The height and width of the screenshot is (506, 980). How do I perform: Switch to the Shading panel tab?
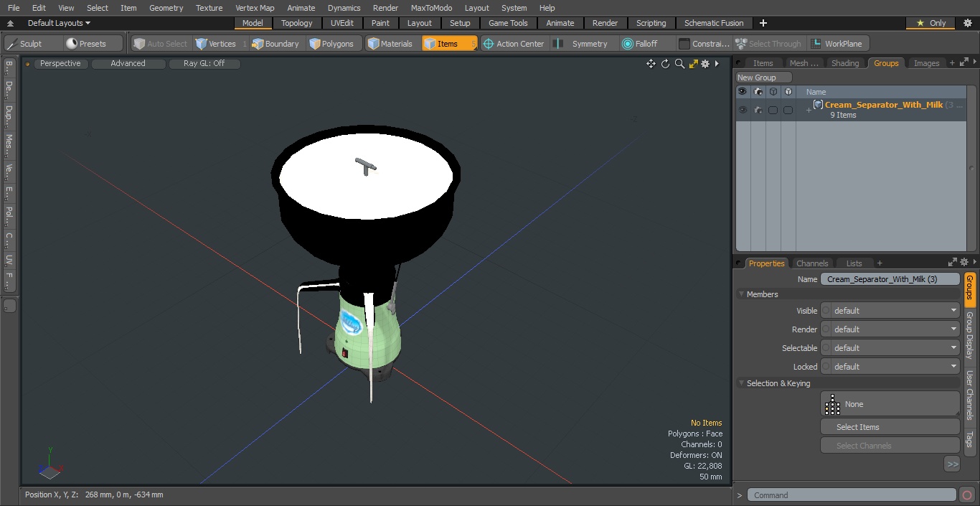click(844, 63)
